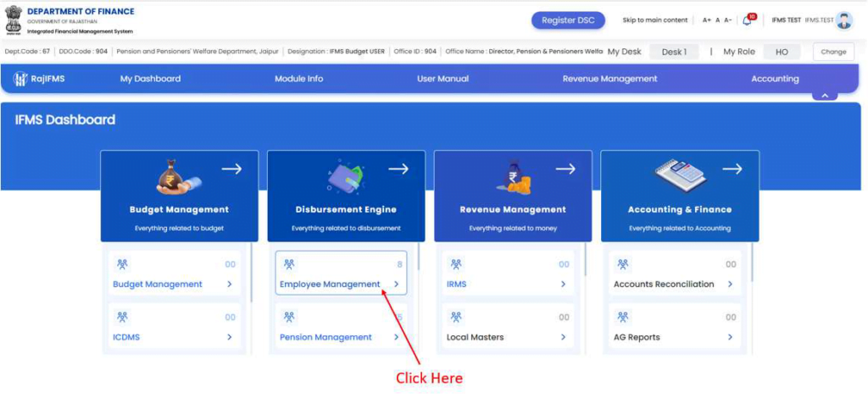Expand the Accounts Reconciliation chevron
Screen dimensions: 868x398
(x=730, y=285)
